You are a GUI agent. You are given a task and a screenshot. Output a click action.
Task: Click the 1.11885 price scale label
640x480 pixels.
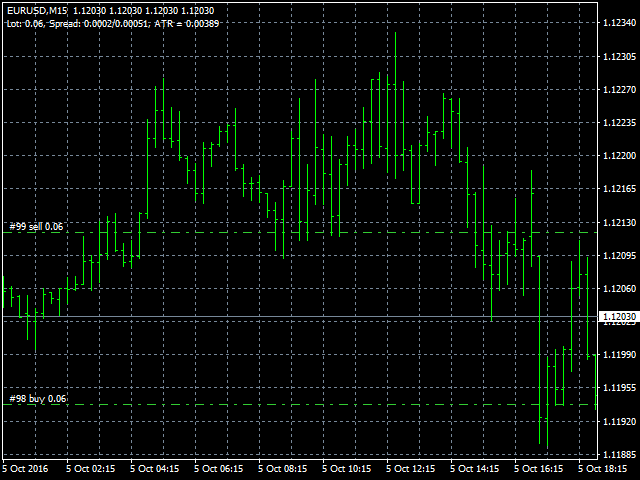pyautogui.click(x=620, y=454)
